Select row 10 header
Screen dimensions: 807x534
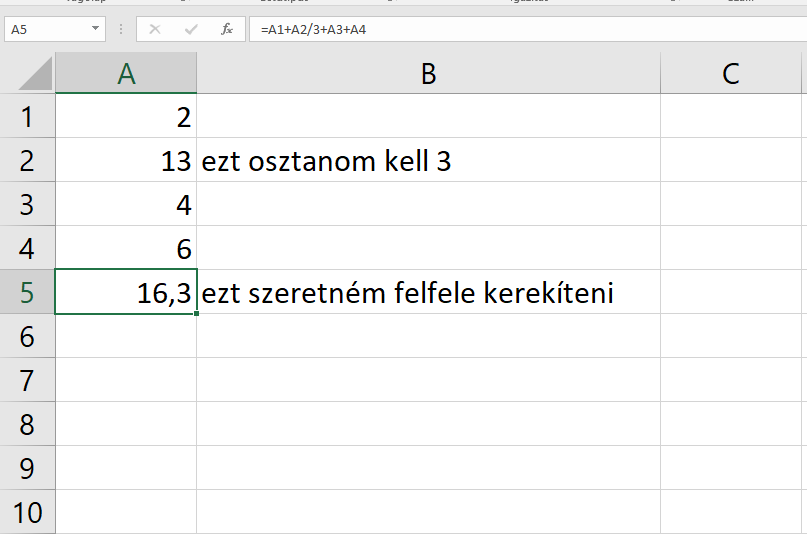27,512
